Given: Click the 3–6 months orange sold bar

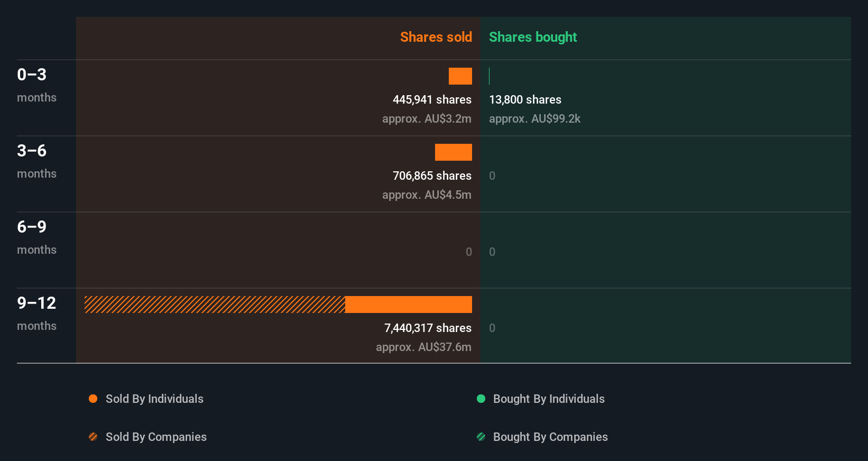Looking at the screenshot, I should (x=454, y=152).
